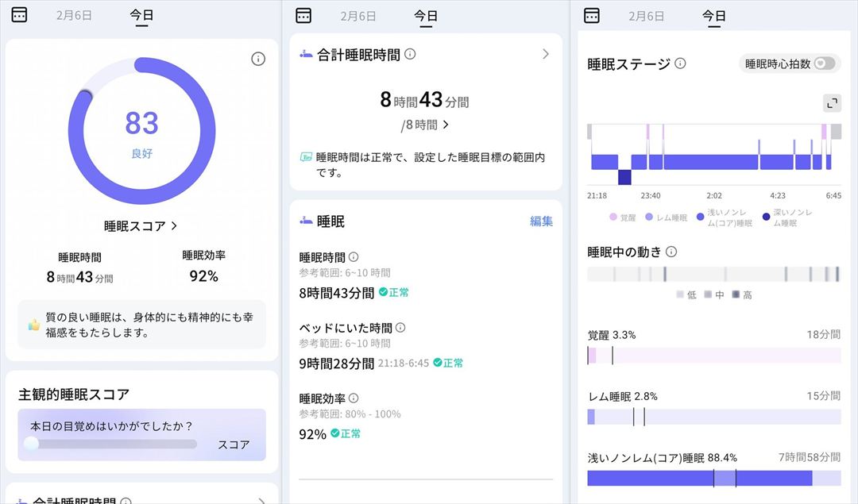Viewport: 858px width, 504px height.
Task: Select 今日 tab in right panel
Action: click(x=714, y=15)
